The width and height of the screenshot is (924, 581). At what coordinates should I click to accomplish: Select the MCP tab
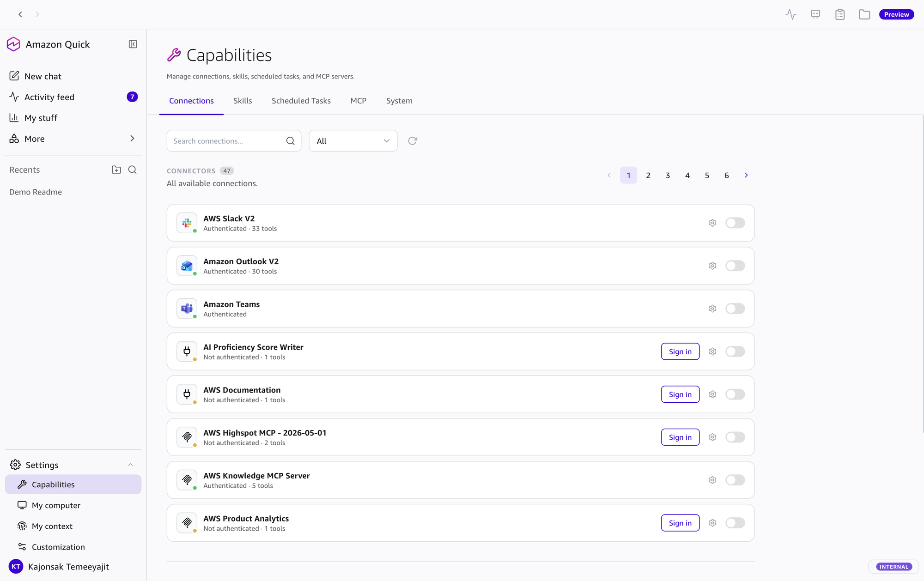pyautogui.click(x=359, y=101)
